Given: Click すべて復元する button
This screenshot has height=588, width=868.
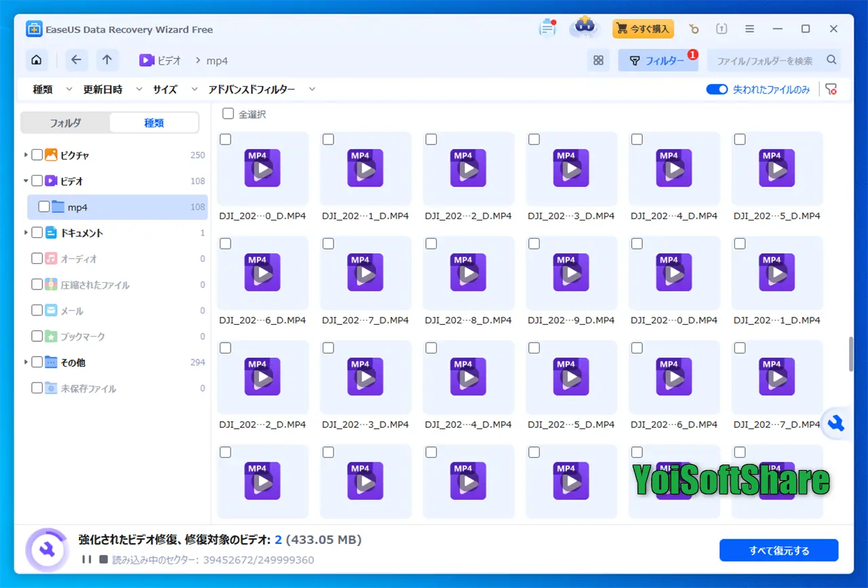Looking at the screenshot, I should click(x=779, y=551).
